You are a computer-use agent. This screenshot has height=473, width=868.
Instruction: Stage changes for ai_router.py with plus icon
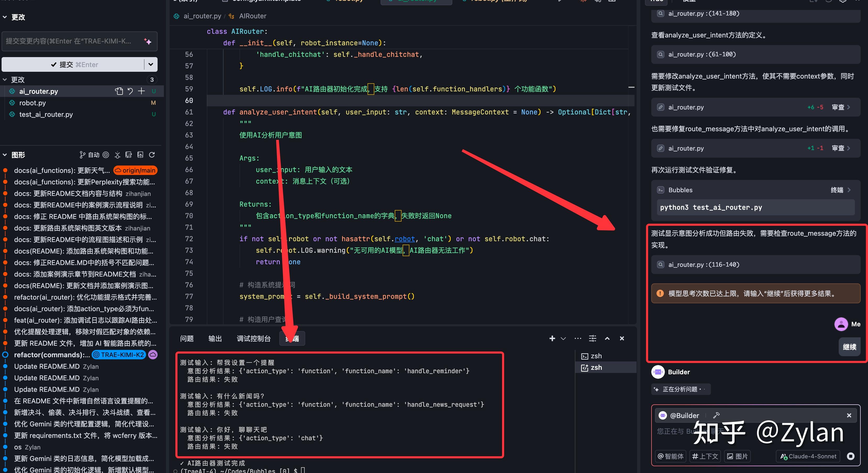click(142, 91)
